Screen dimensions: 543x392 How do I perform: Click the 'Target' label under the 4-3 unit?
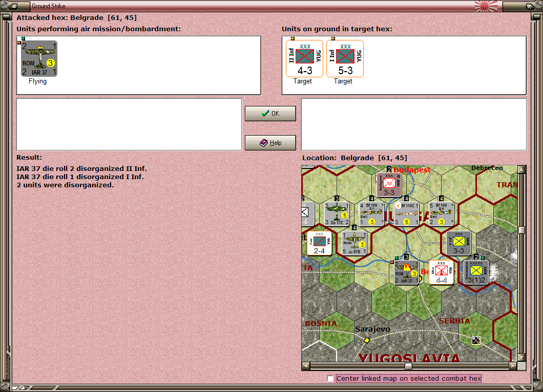[303, 81]
